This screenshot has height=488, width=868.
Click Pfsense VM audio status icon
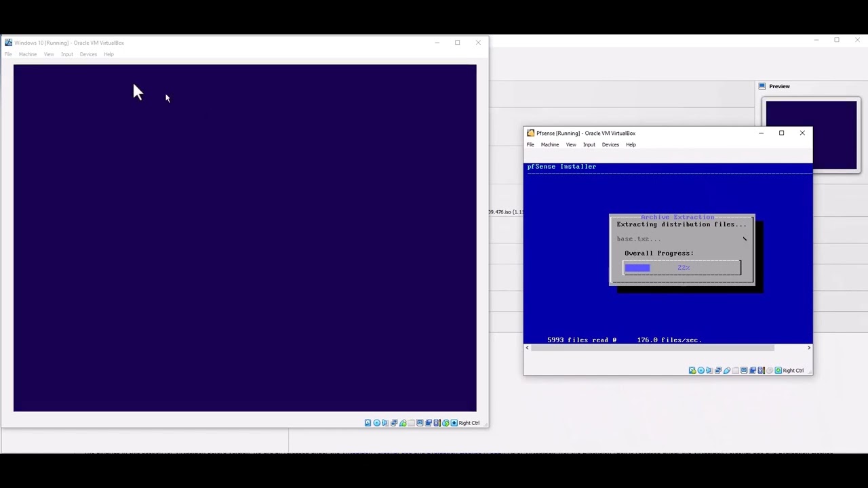point(709,370)
